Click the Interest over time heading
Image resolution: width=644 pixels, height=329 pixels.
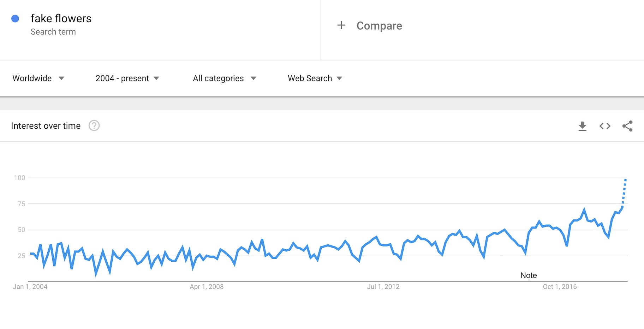pos(46,126)
